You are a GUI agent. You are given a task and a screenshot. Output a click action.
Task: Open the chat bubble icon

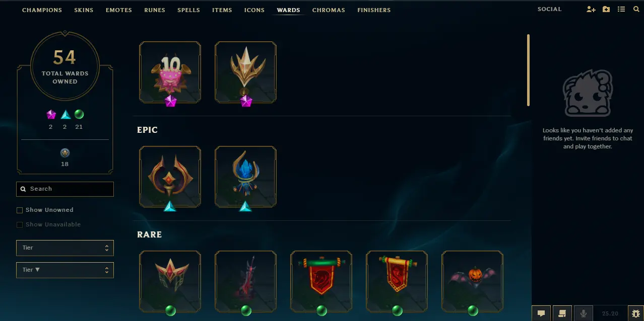(x=541, y=313)
